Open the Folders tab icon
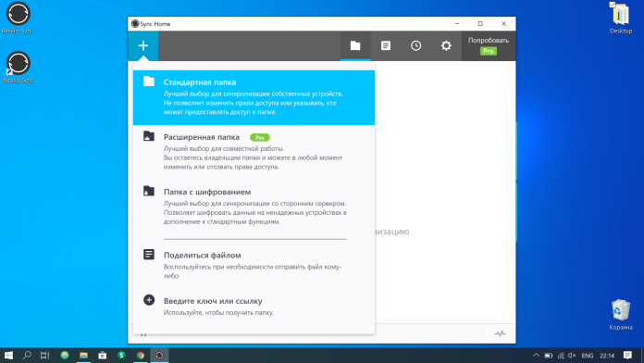Viewport: 644px width, 363px height. pyautogui.click(x=355, y=45)
